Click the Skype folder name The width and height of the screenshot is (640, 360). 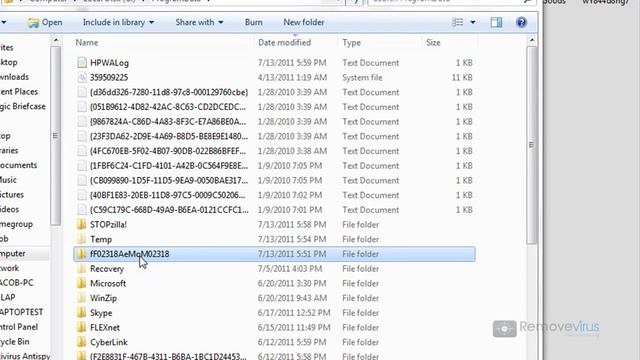tap(101, 313)
